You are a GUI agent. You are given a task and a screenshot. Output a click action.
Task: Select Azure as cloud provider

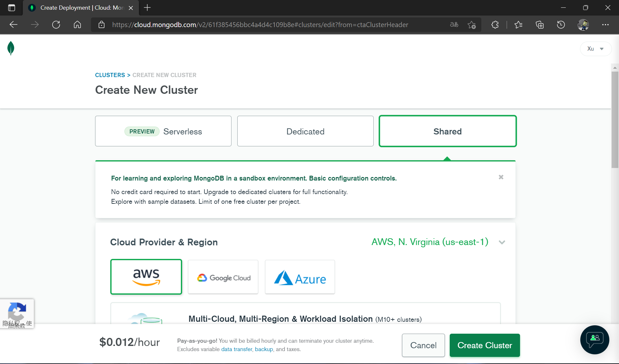(300, 277)
